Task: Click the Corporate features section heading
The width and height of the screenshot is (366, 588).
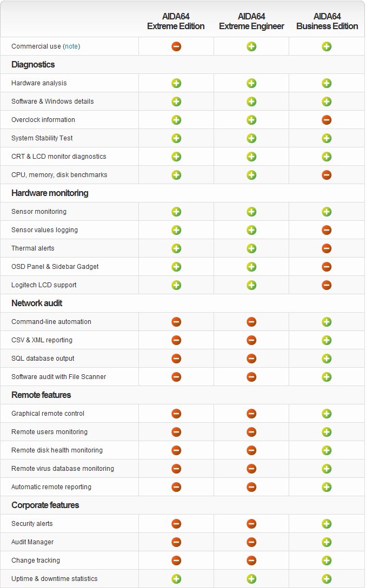Action: coord(45,505)
